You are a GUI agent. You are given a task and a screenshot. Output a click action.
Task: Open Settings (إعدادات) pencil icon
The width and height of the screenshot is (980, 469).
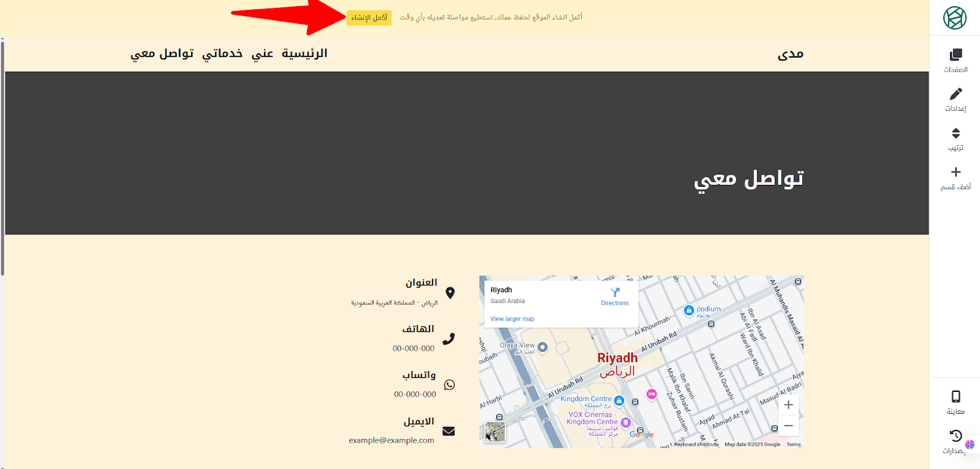[956, 94]
